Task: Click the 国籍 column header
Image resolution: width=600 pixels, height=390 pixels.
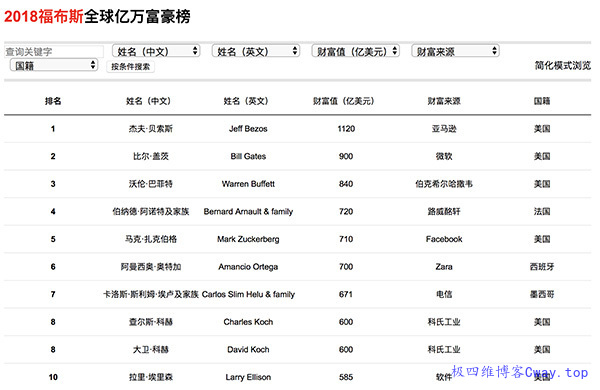Action: [542, 101]
